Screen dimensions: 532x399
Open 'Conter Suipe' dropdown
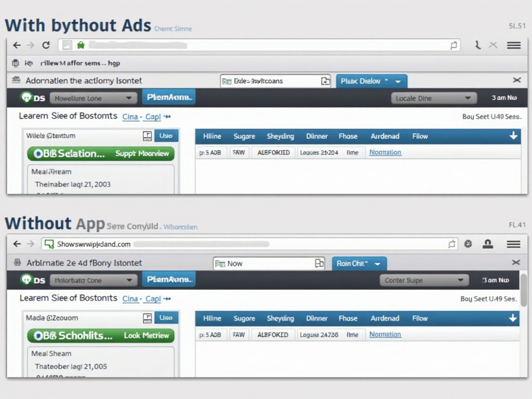coord(424,280)
